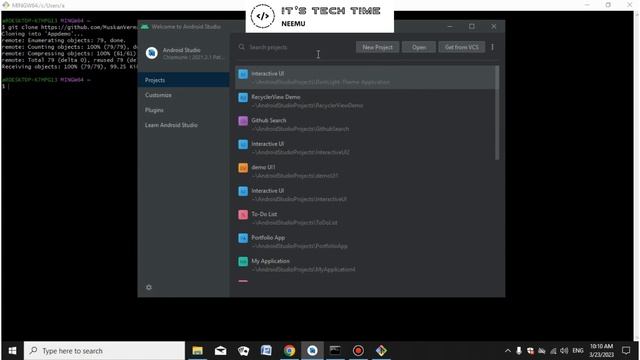Image resolution: width=640 pixels, height=360 pixels.
Task: Select project path ending InteractiveUI
Action: point(299,199)
